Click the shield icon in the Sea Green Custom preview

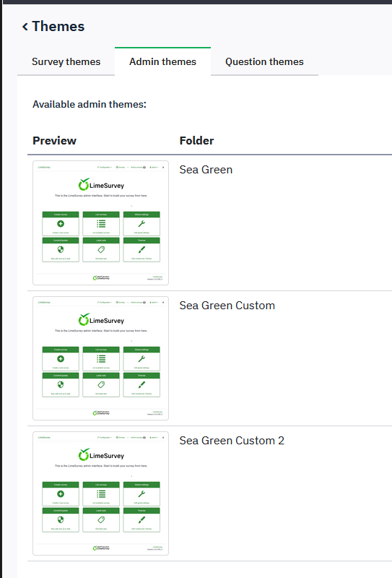[61, 384]
